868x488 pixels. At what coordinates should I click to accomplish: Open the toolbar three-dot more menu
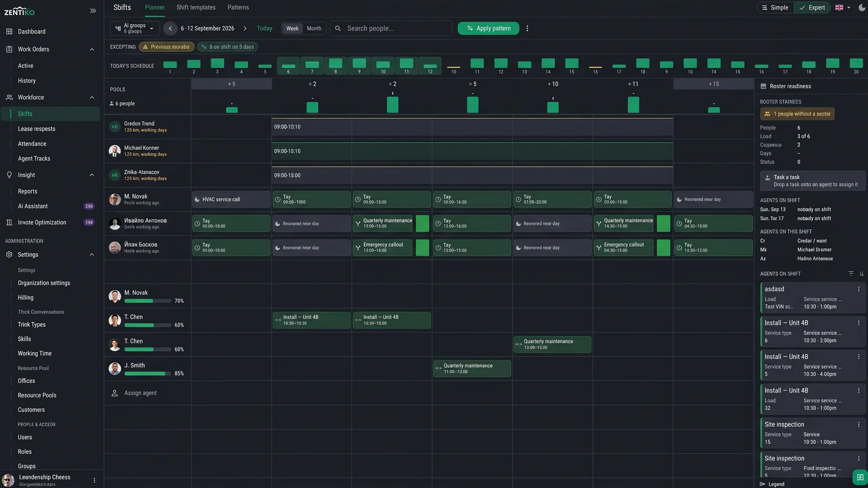(527, 28)
